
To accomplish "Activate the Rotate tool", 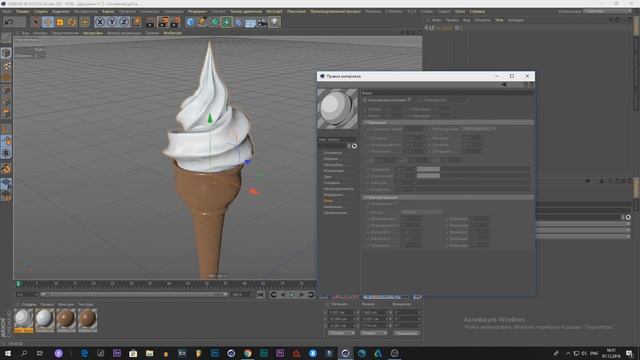I will click(x=72, y=22).
